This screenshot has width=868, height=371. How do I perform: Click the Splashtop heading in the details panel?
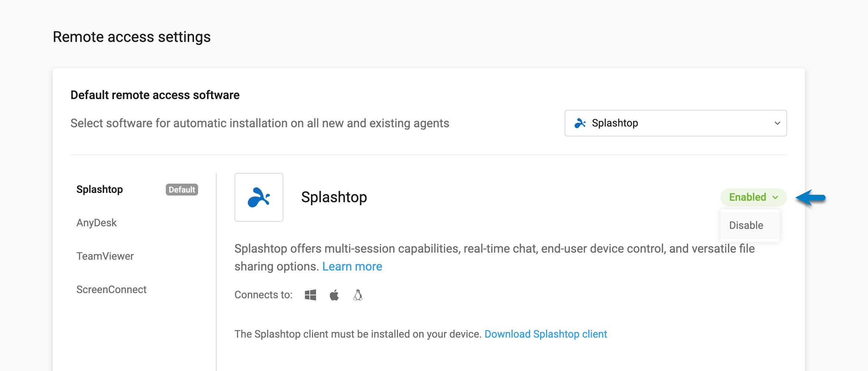pos(334,197)
